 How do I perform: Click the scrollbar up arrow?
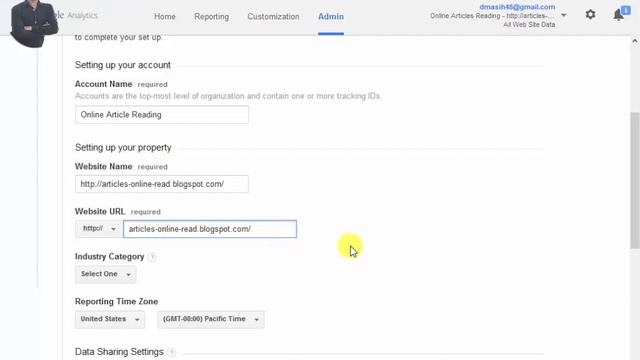pos(635,41)
